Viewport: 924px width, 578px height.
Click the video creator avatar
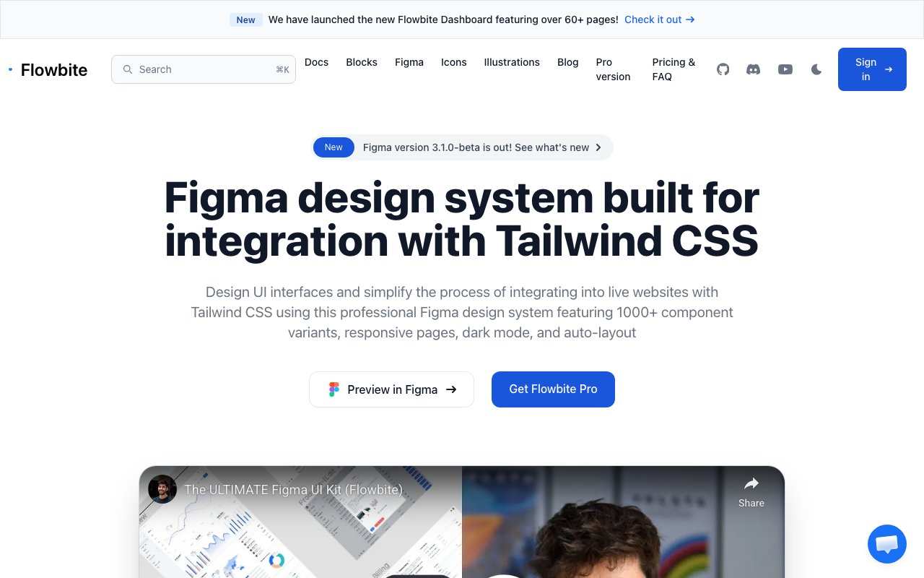click(162, 489)
